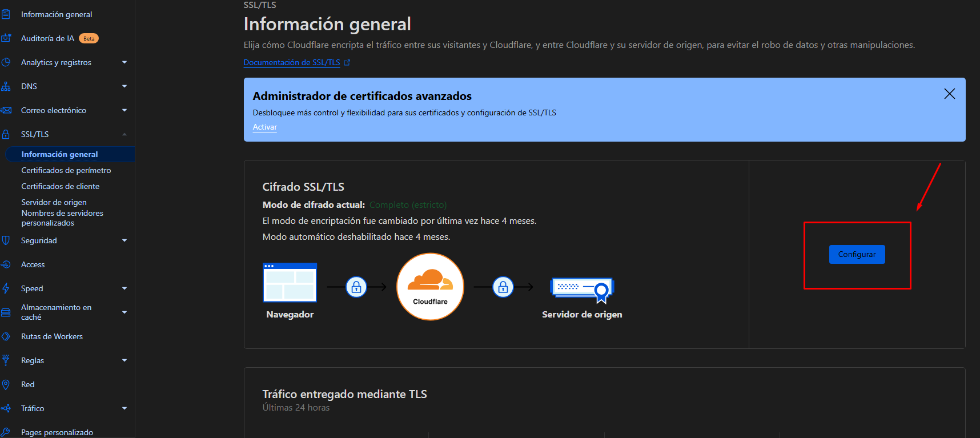Screen dimensions: 980x438
Task: Click the Auditoría de IA robot icon
Action: tap(6, 38)
